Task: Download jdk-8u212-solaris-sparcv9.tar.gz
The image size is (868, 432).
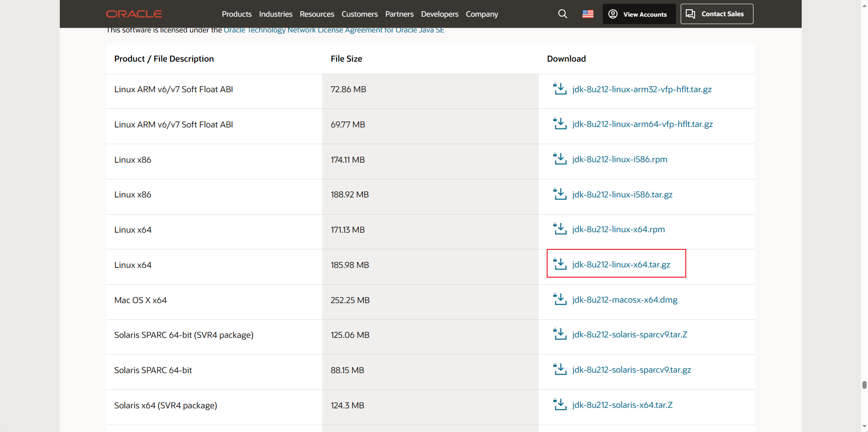Action: pyautogui.click(x=632, y=369)
